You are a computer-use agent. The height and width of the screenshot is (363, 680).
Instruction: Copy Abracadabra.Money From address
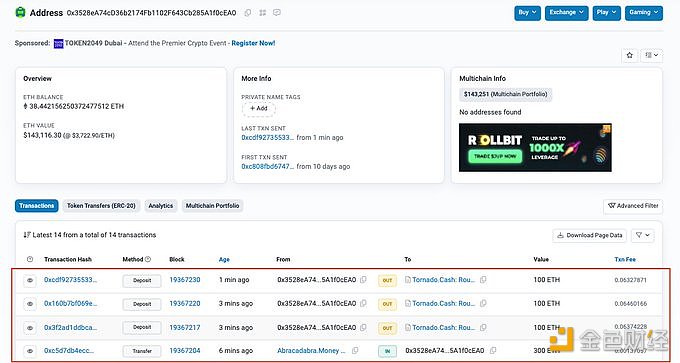click(x=355, y=350)
